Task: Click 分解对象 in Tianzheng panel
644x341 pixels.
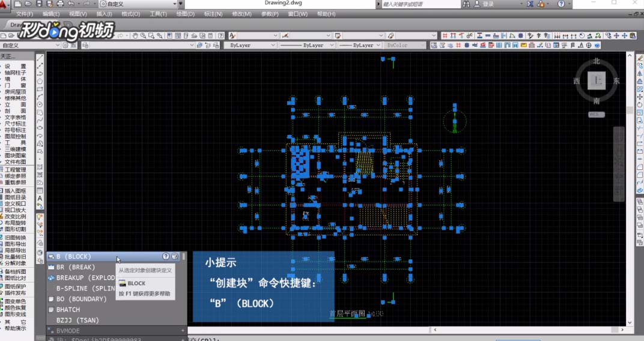Action: coord(15,263)
